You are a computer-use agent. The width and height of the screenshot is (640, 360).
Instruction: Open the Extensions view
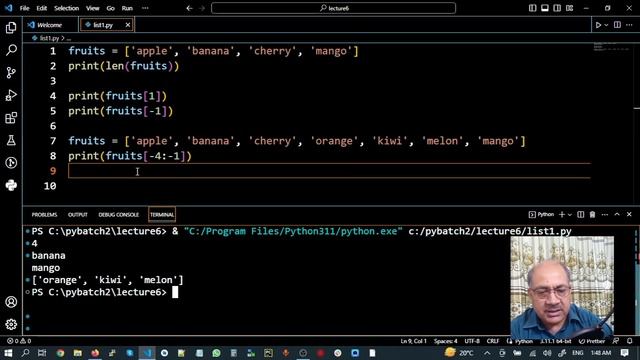pyautogui.click(x=11, y=118)
